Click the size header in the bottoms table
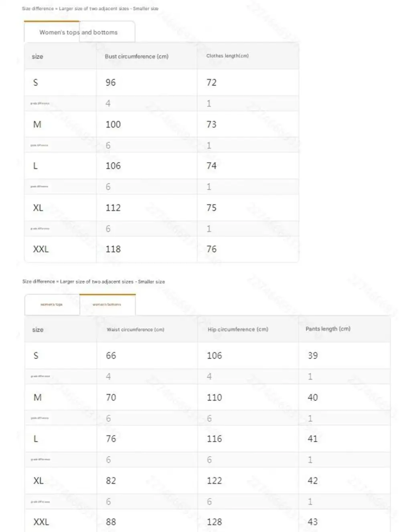The image size is (401, 532). pos(38,330)
